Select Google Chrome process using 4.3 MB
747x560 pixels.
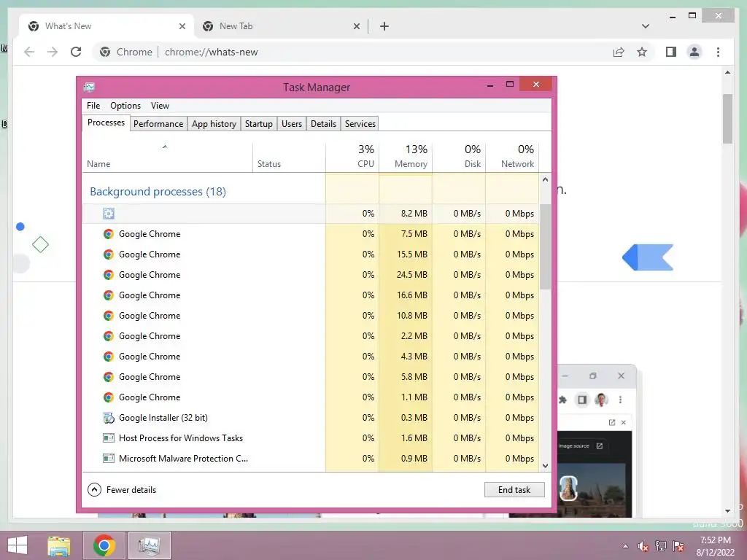pos(311,357)
